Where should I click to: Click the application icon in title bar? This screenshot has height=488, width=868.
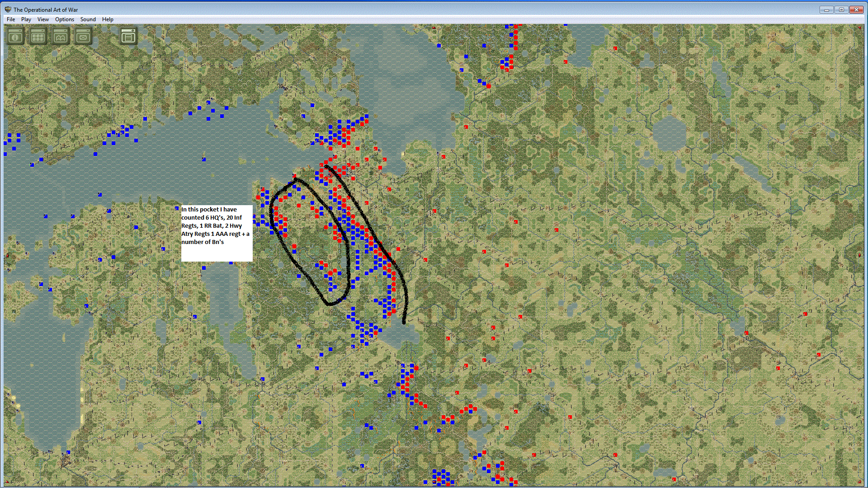[x=8, y=9]
